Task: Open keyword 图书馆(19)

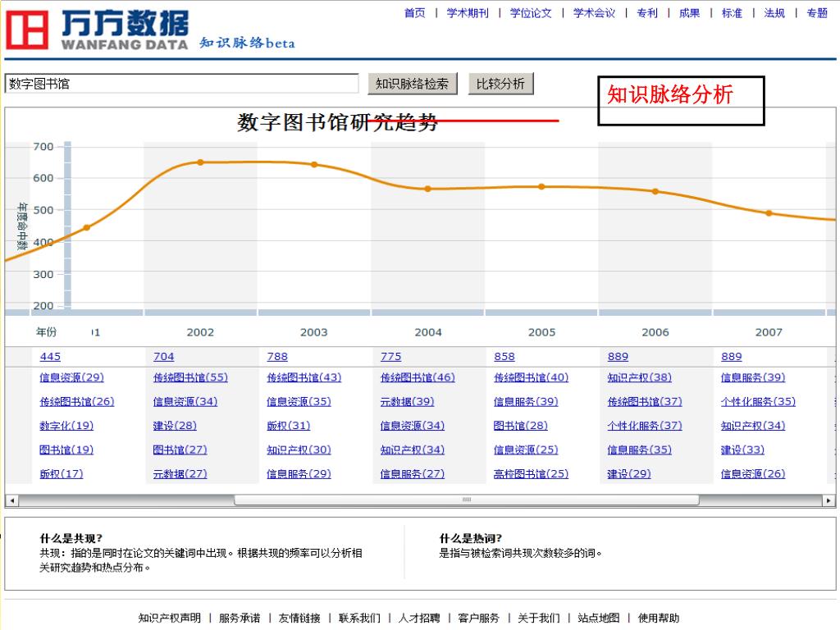Action: 66,450
